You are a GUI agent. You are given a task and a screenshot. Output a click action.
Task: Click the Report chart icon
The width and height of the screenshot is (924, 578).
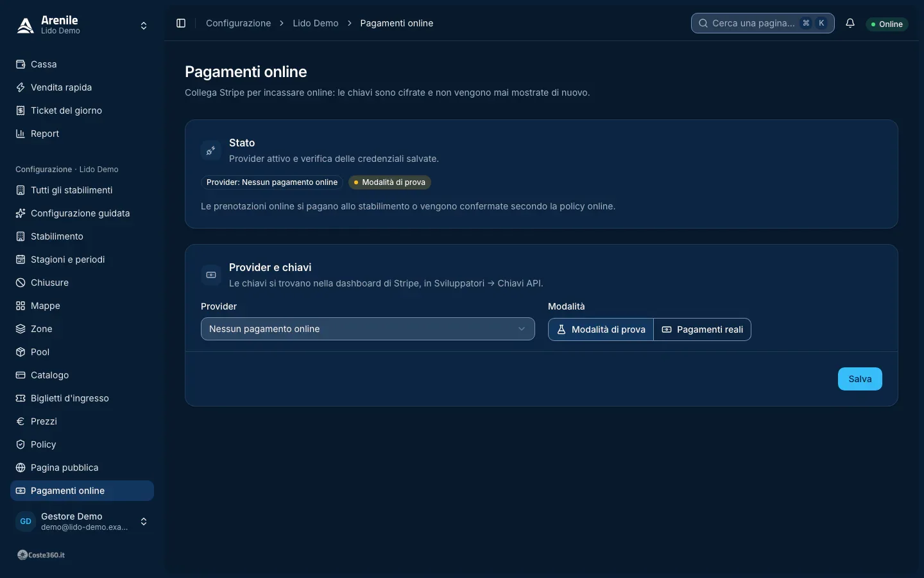pos(21,134)
